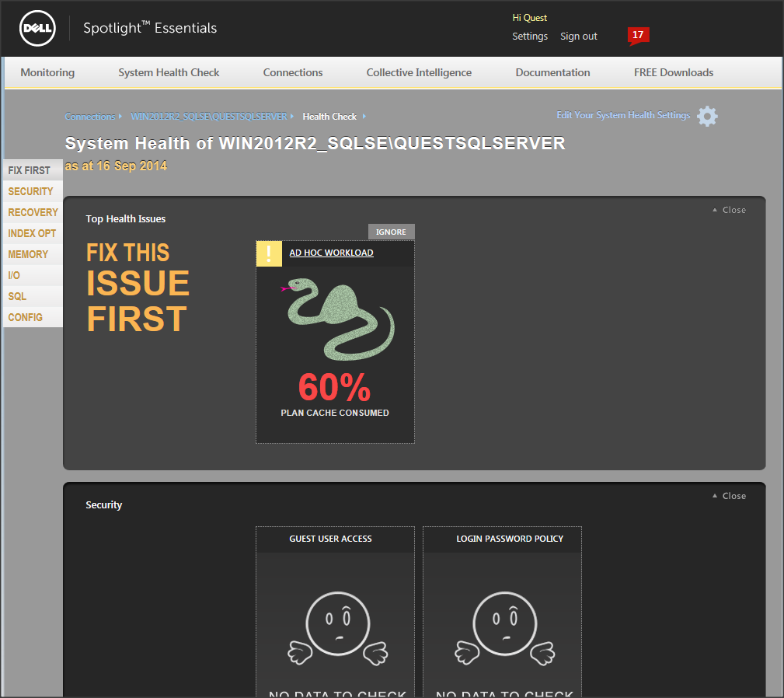Click the arrow after Connections breadcrumb

[120, 116]
